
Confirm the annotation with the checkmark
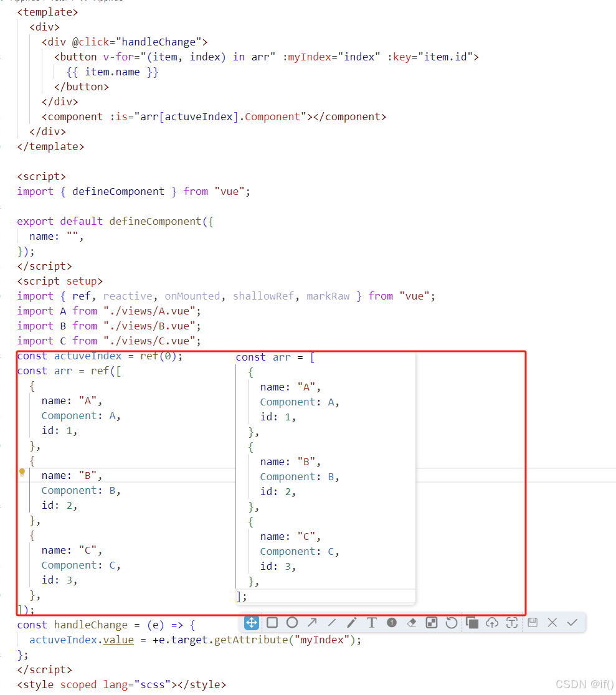click(x=571, y=622)
